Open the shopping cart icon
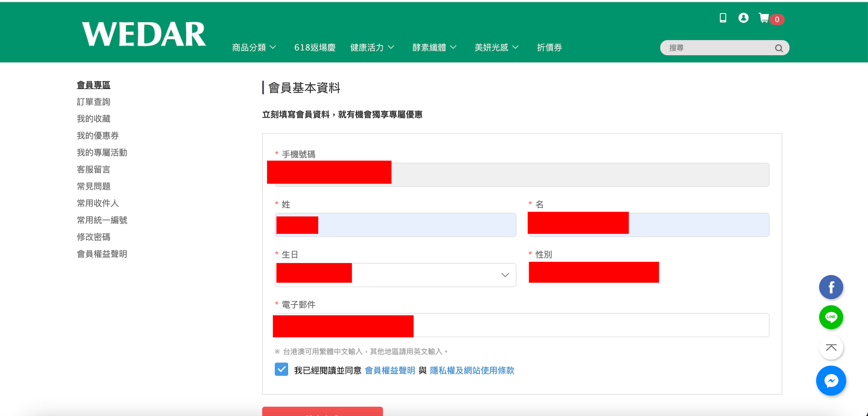The width and height of the screenshot is (868, 416). pyautogui.click(x=764, y=18)
